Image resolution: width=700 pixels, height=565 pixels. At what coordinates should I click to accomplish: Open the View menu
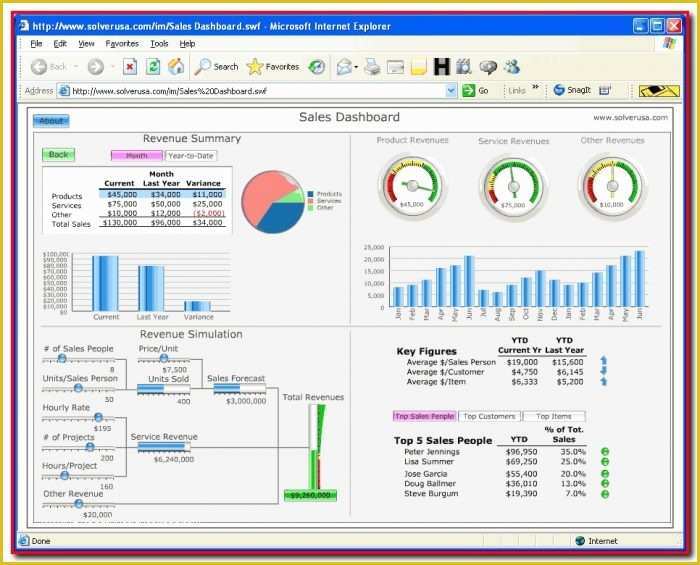point(86,44)
